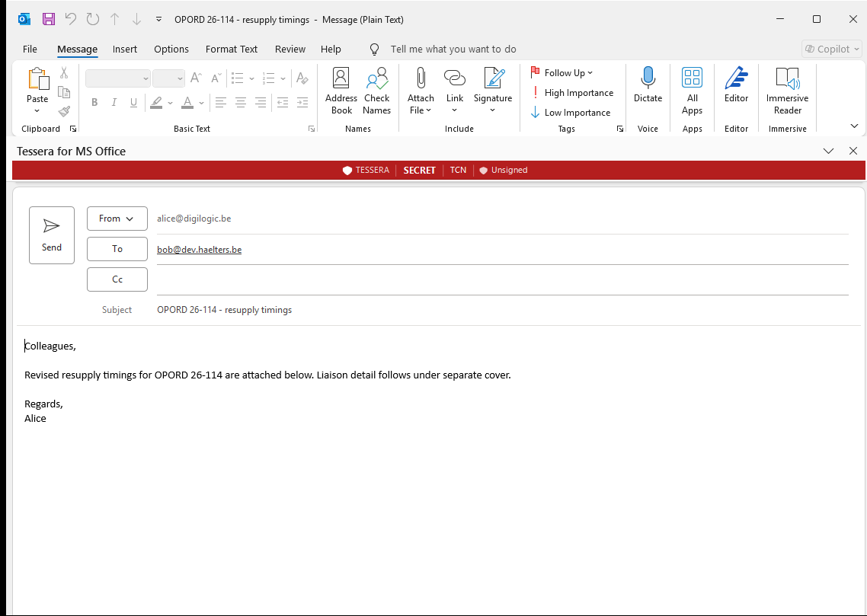Click the Cut scissors icon
Image resolution: width=867 pixels, height=616 pixels.
point(64,72)
